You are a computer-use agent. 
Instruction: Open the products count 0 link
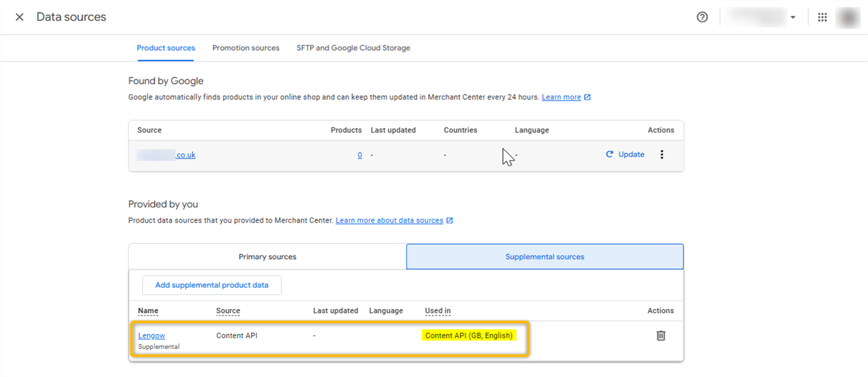pos(360,155)
